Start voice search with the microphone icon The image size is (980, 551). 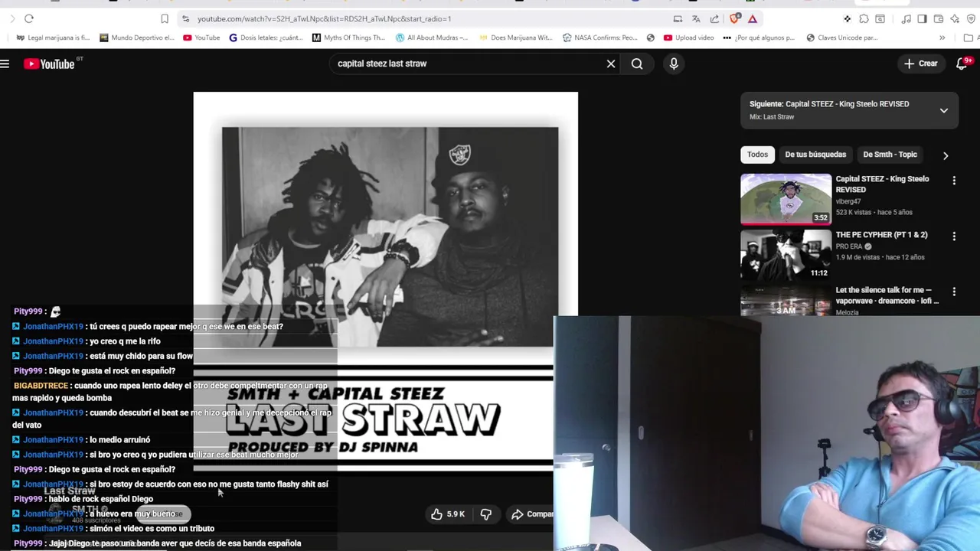[x=674, y=64]
